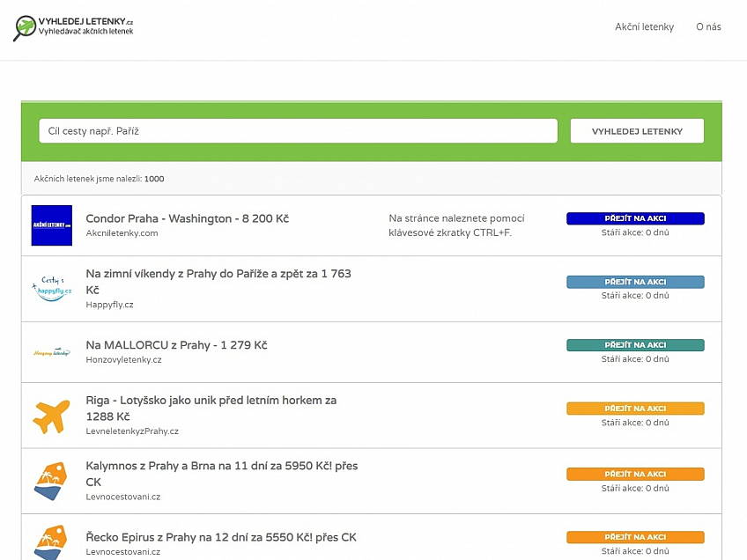Open the Riga - Lotyšsko deal title
The image size is (747, 560).
(x=211, y=408)
